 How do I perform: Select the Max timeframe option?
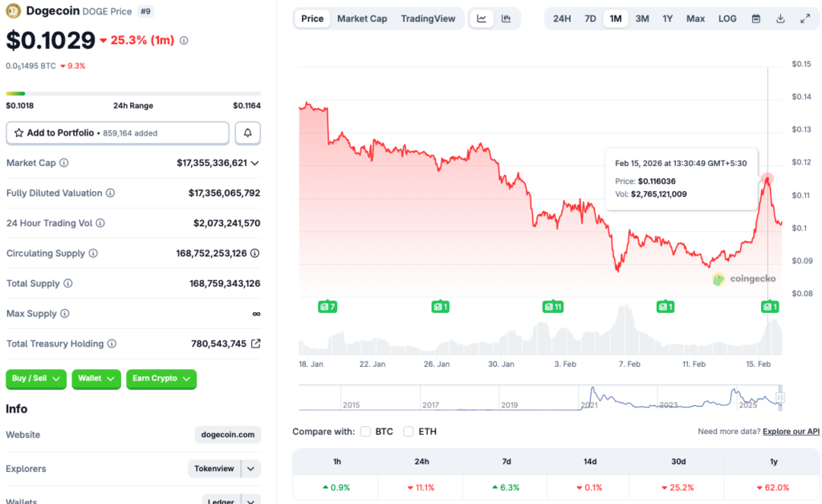(695, 18)
